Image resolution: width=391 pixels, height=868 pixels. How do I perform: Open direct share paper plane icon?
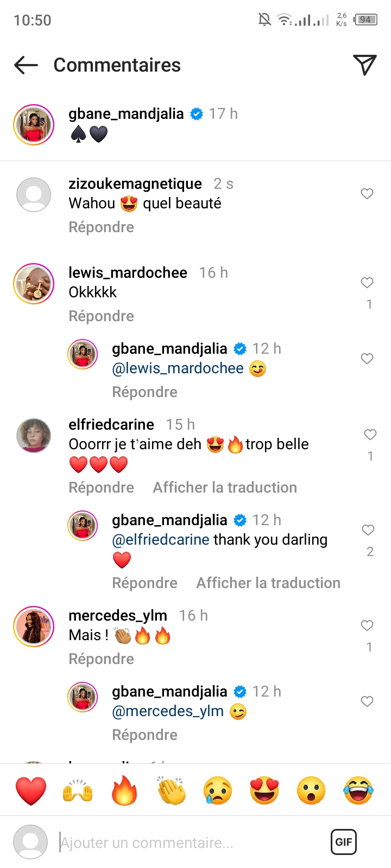(364, 65)
